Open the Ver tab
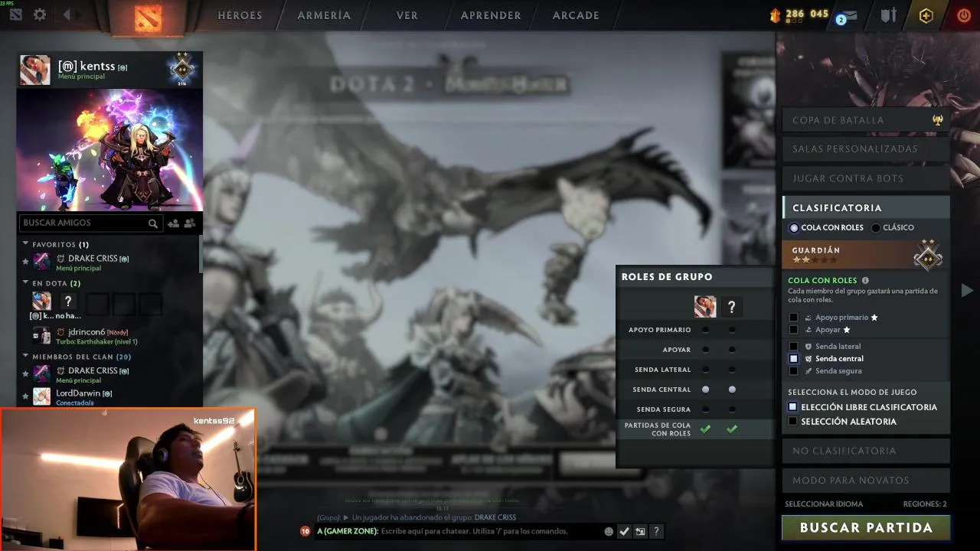The width and height of the screenshot is (980, 551). (407, 15)
